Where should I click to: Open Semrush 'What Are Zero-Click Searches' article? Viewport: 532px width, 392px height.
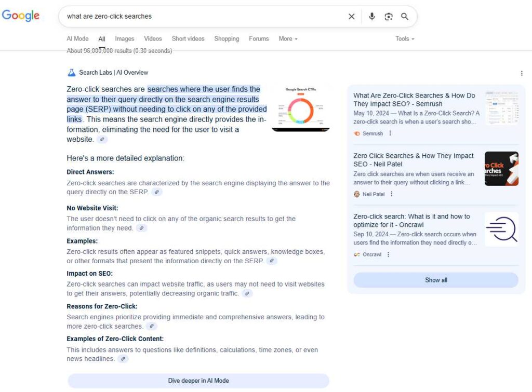click(x=414, y=100)
